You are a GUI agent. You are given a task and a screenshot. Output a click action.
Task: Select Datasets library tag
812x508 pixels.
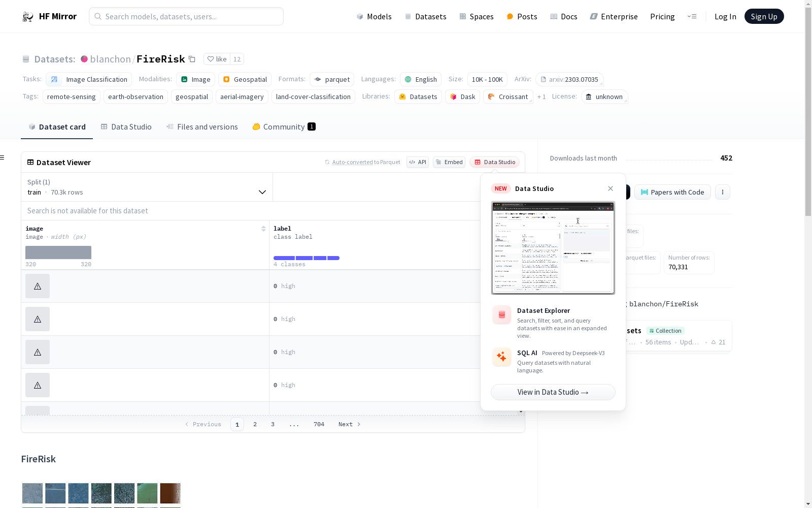418,97
